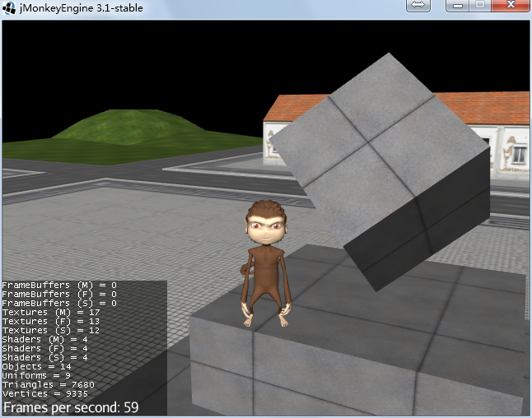Click the monkey character's head
This screenshot has width=532, height=418.
(266, 222)
